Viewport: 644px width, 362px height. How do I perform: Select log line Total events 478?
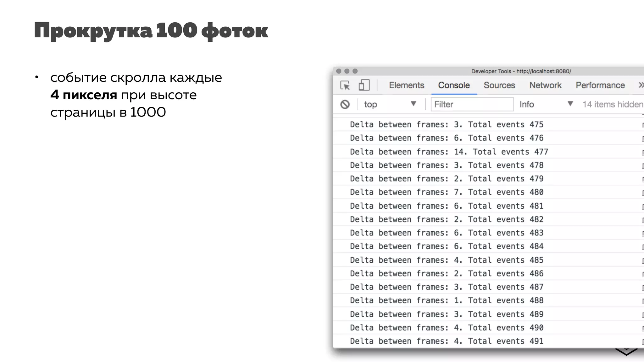point(488,165)
